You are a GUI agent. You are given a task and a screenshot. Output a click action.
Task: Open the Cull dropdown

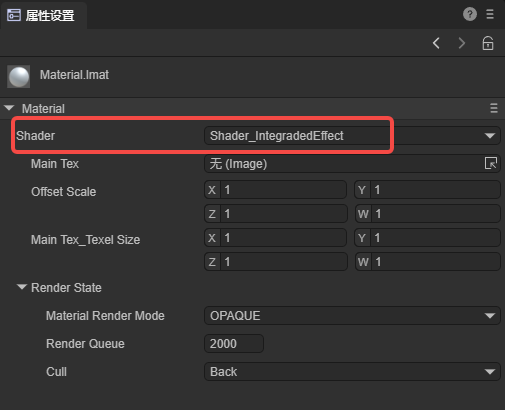click(x=352, y=372)
